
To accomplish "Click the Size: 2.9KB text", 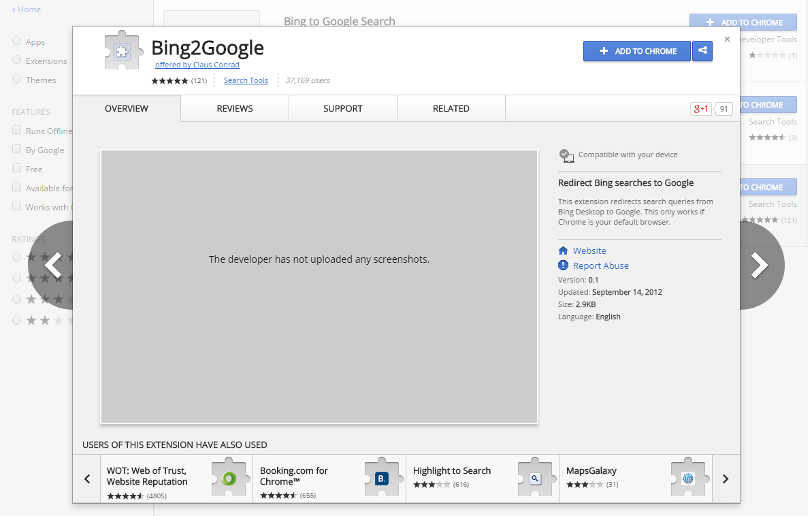I will (577, 304).
